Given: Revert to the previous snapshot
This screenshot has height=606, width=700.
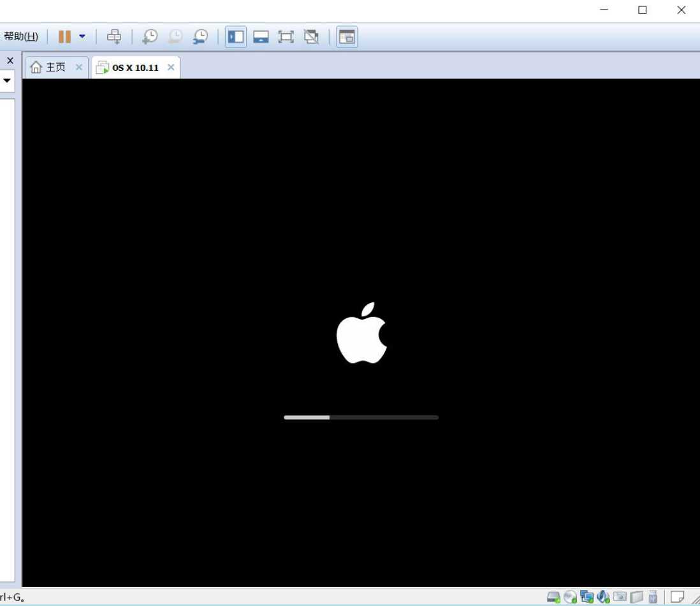Looking at the screenshot, I should 175,36.
